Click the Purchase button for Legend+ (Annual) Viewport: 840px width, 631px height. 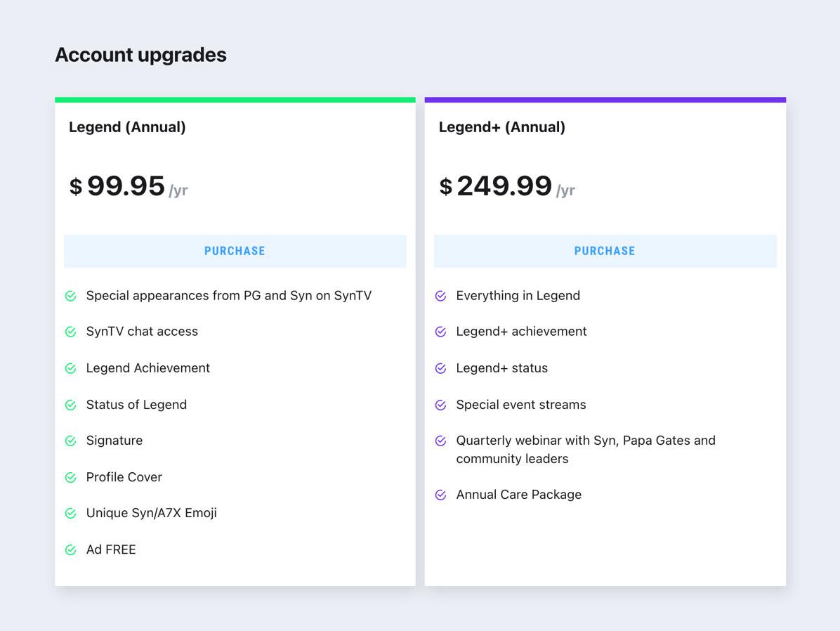[605, 251]
